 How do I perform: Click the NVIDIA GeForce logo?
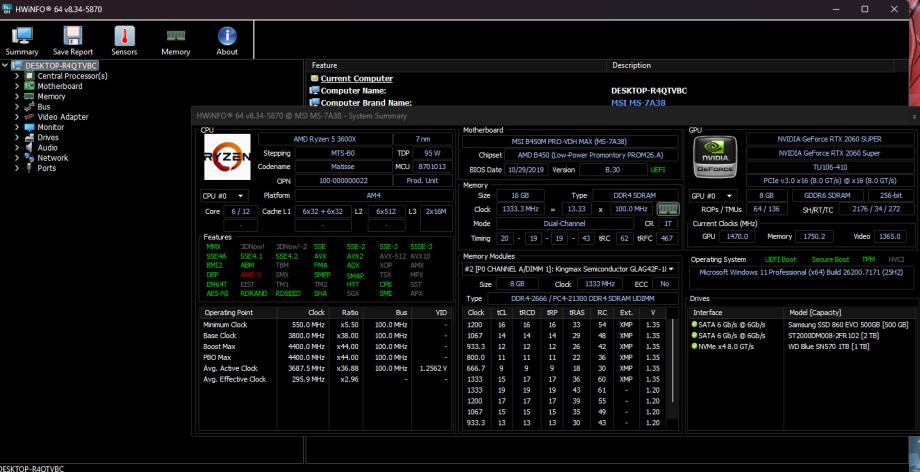[714, 159]
